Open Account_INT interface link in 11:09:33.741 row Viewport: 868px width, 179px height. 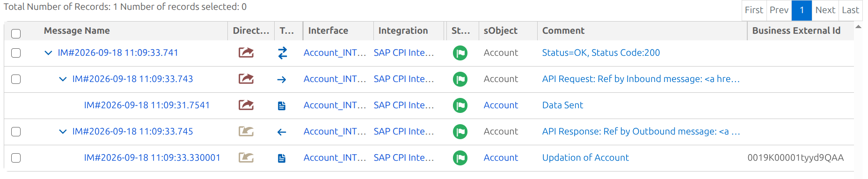pos(335,52)
